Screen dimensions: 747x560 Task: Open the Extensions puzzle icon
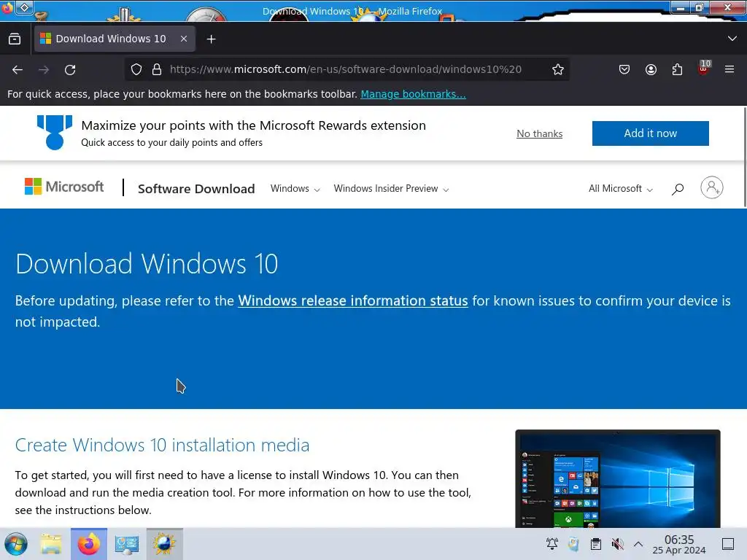tap(677, 69)
